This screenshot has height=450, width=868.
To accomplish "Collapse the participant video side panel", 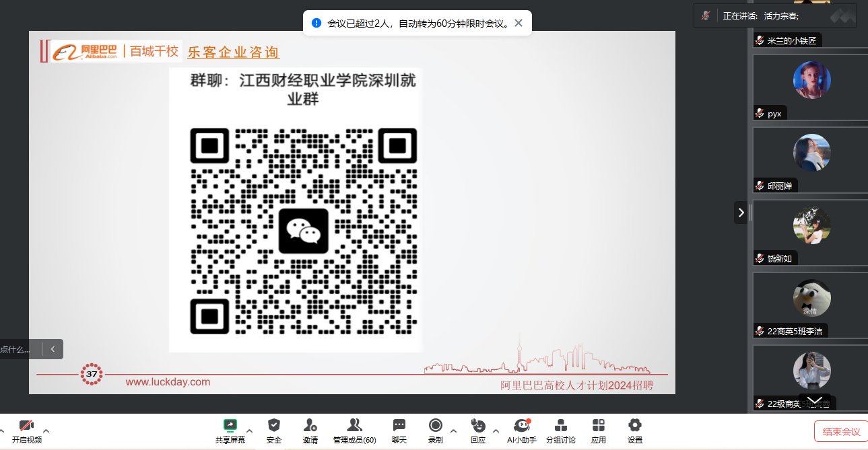I will pyautogui.click(x=741, y=213).
